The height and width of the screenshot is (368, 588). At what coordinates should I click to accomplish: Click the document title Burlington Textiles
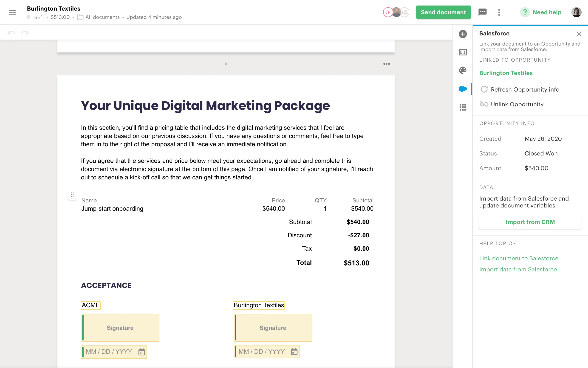click(54, 9)
